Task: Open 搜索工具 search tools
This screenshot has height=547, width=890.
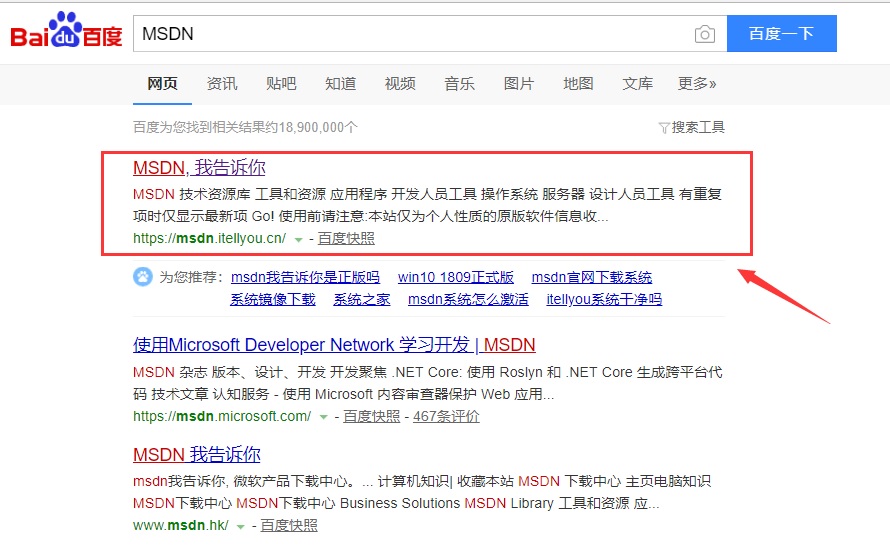Action: click(698, 127)
